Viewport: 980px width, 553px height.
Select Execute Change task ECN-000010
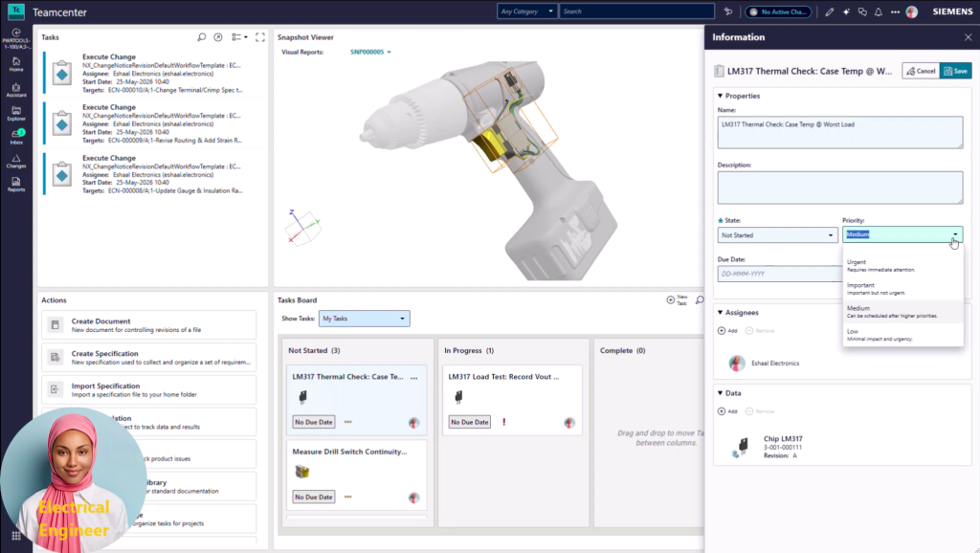click(x=153, y=73)
